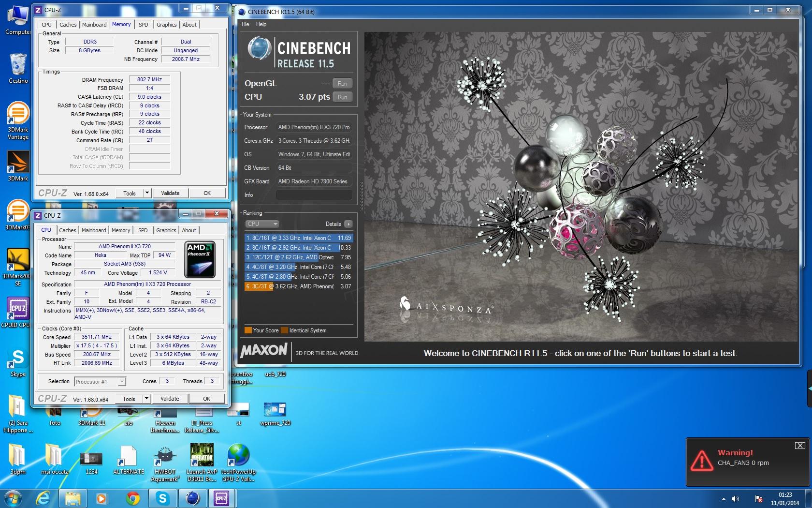Screen dimensions: 812x508
Task: Click OK in upper CPU-Z window
Action: (x=207, y=193)
